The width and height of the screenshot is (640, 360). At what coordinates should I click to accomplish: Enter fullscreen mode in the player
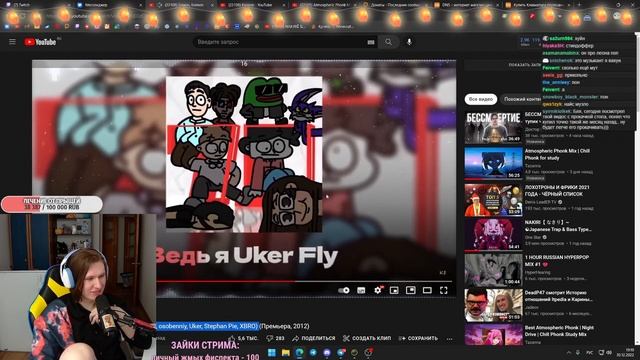click(444, 290)
